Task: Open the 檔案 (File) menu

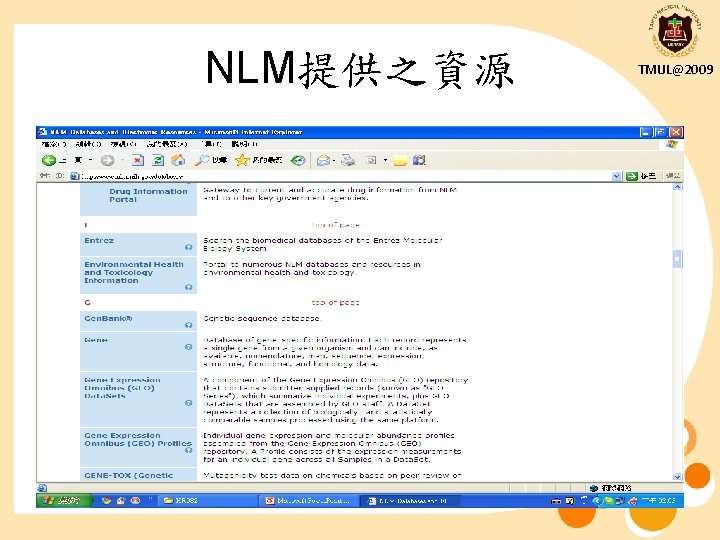Action: [53, 144]
